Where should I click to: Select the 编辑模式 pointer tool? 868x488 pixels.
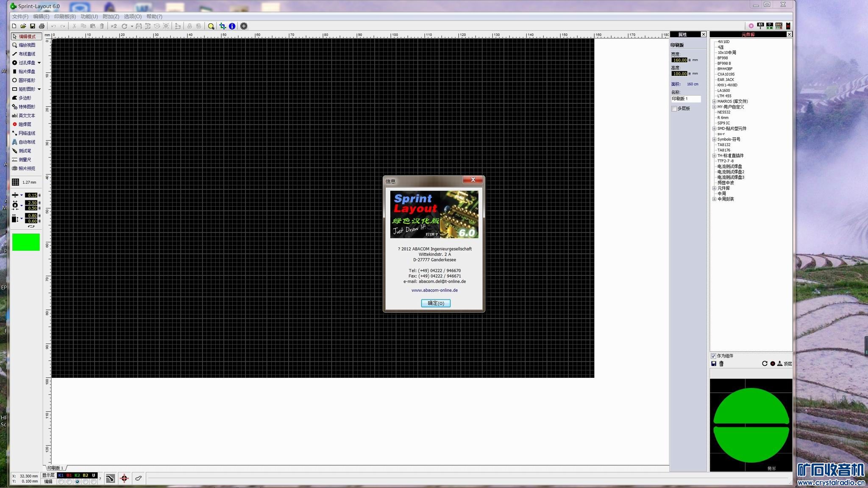point(26,36)
